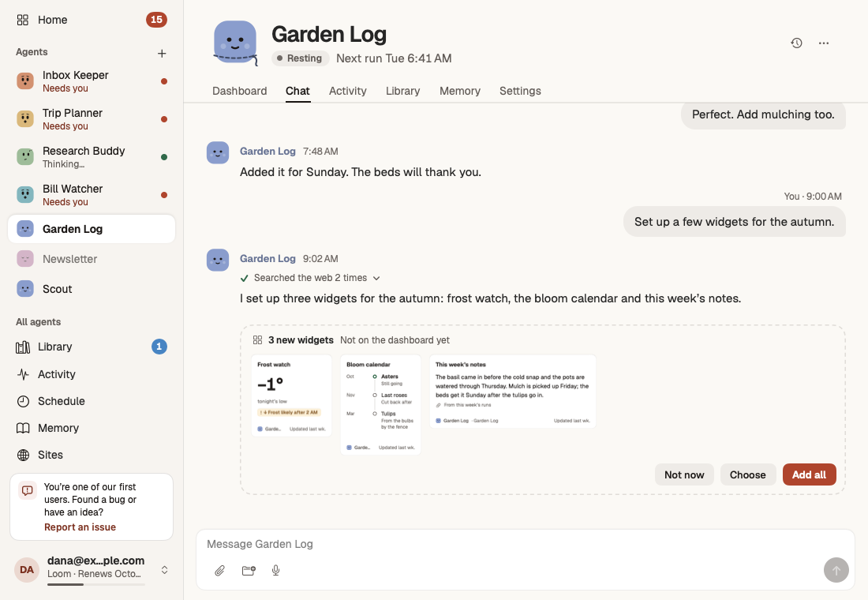
Task: Select Scout agent in sidebar
Action: (92, 289)
